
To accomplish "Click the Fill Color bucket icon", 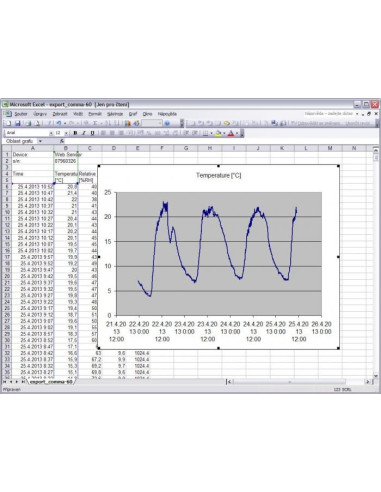I will click(x=218, y=133).
